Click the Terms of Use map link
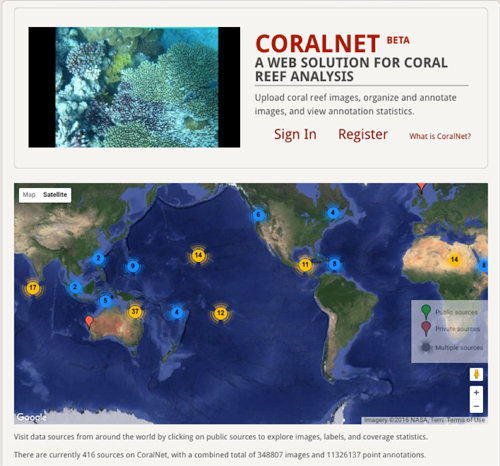The height and width of the screenshot is (466, 500). coord(466,420)
